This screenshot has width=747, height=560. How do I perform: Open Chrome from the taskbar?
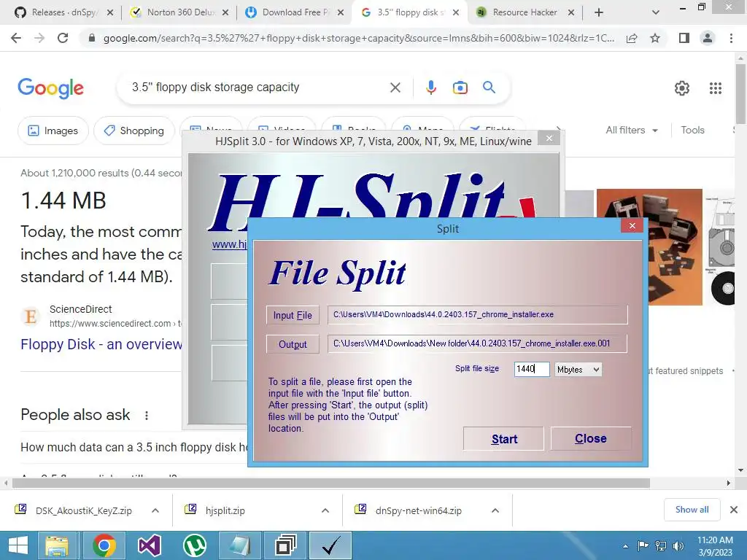coord(104,545)
